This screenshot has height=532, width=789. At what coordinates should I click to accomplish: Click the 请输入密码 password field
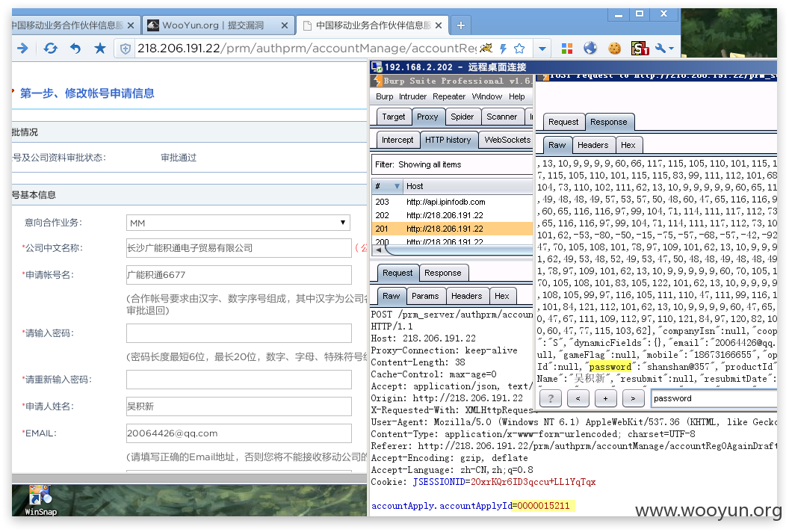(238, 333)
